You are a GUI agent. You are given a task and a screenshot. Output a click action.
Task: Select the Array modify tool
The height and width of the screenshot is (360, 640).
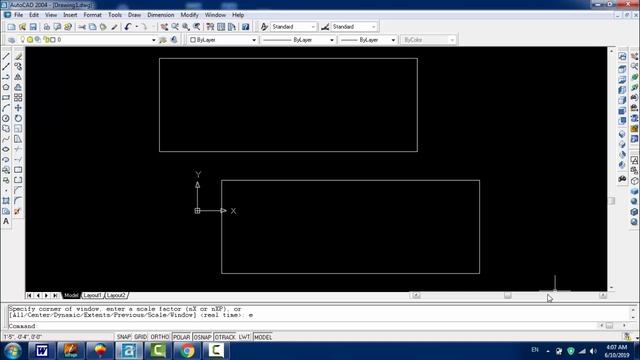18,98
